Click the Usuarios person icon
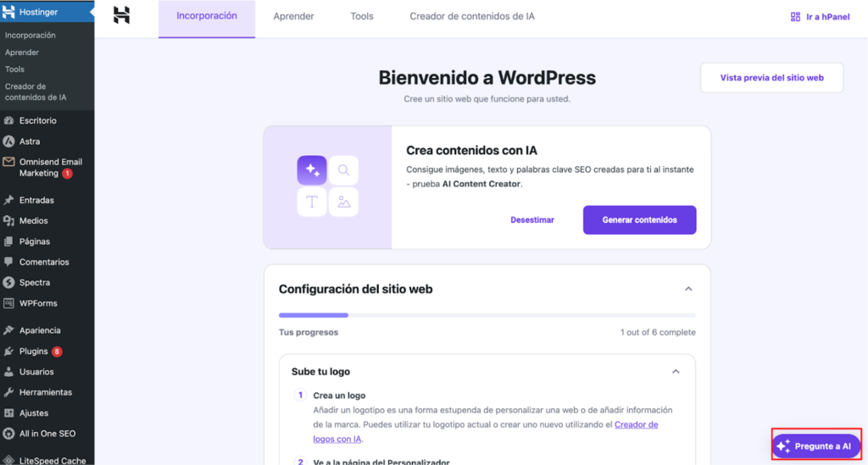This screenshot has width=868, height=465. (8, 372)
